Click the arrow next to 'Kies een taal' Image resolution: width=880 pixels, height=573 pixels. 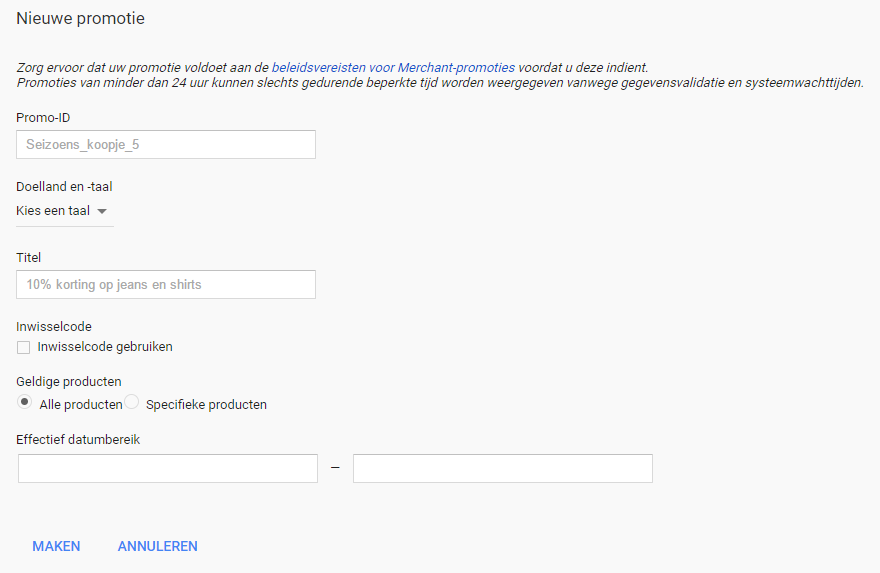tap(102, 212)
